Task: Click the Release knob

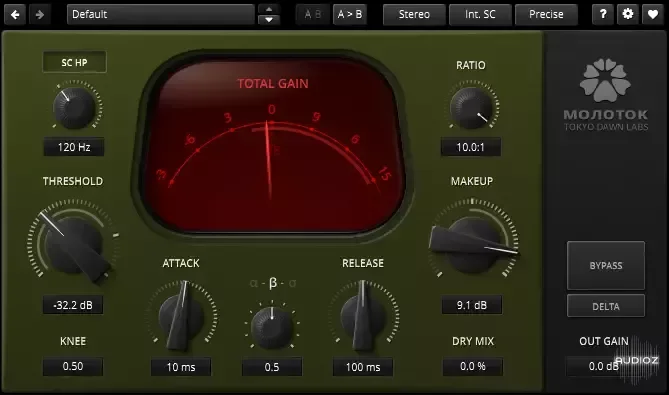Action: [x=363, y=317]
